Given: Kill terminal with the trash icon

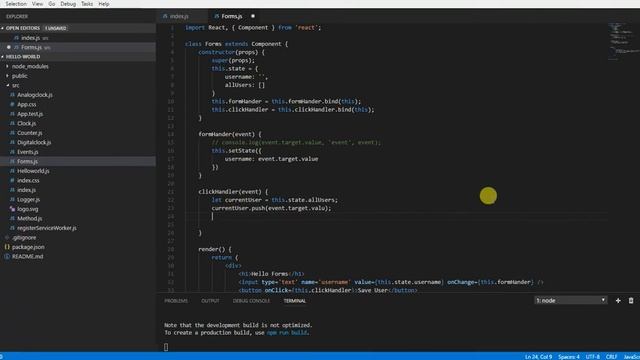Looking at the screenshot, I should tap(631, 301).
